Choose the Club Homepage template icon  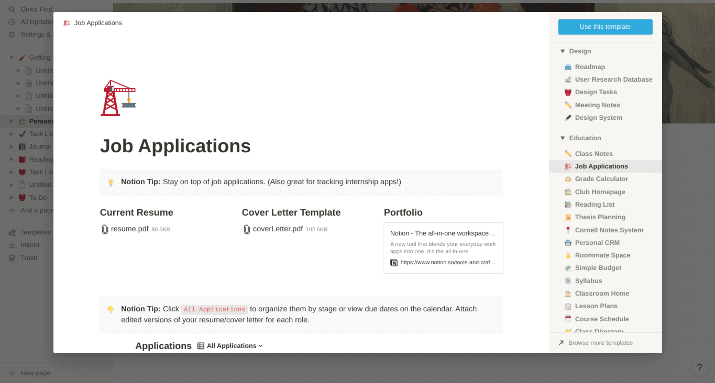coord(568,192)
